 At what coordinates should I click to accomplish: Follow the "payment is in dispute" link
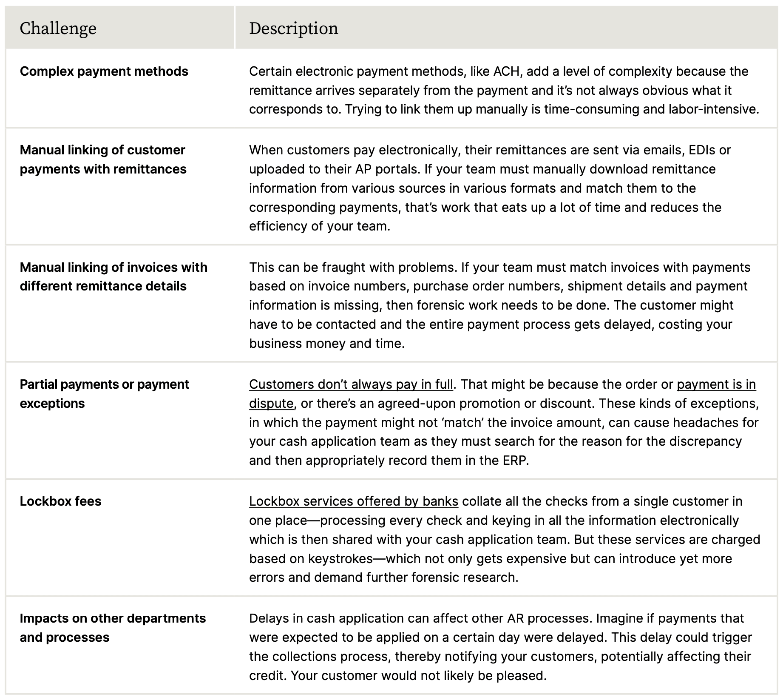point(716,384)
